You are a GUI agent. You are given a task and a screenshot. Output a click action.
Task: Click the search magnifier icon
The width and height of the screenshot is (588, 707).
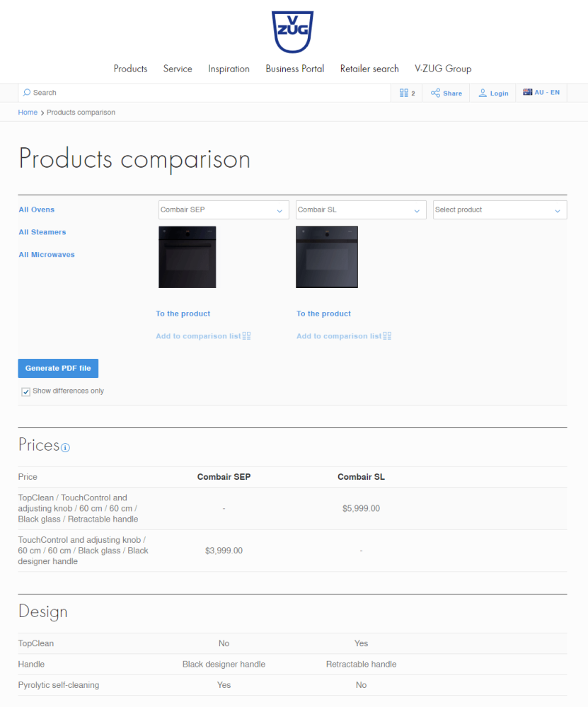[27, 93]
